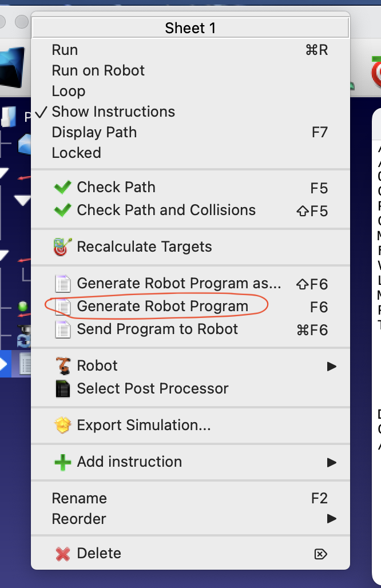Toggle the Locked option
The height and width of the screenshot is (588, 381).
[x=76, y=153]
